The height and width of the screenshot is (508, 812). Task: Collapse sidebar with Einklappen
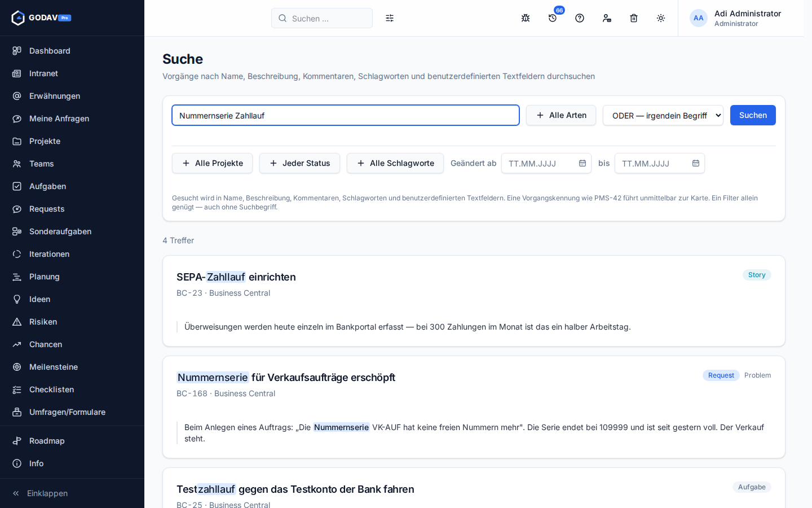pos(72,493)
